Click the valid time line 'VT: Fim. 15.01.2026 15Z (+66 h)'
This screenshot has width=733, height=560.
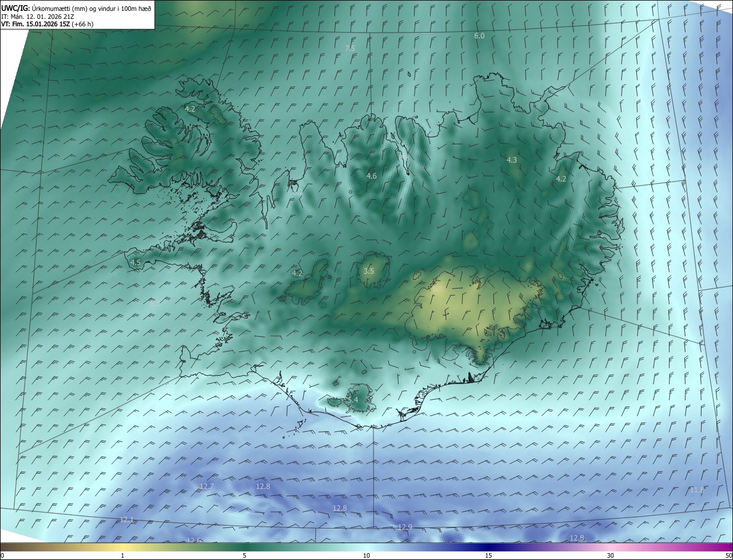(48, 24)
